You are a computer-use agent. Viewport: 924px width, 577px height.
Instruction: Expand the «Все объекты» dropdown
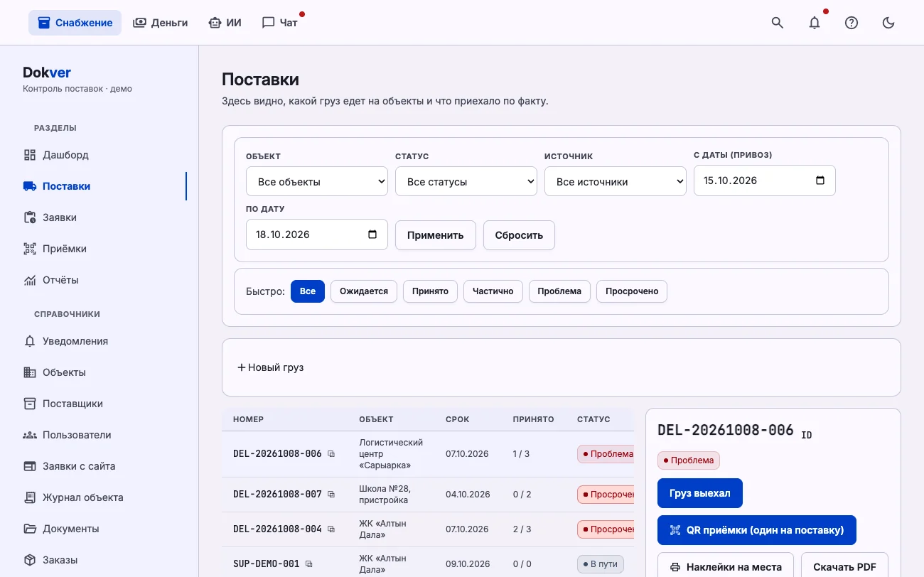pos(317,181)
